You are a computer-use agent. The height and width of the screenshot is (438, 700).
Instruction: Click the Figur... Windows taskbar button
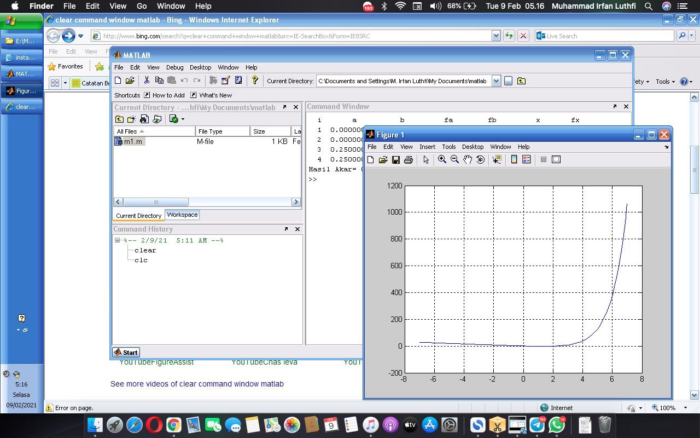(22, 91)
